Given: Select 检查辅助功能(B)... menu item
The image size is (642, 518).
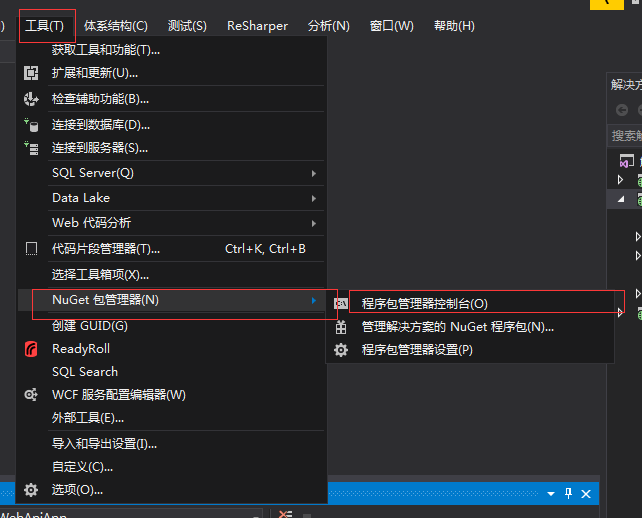Looking at the screenshot, I should 100,99.
